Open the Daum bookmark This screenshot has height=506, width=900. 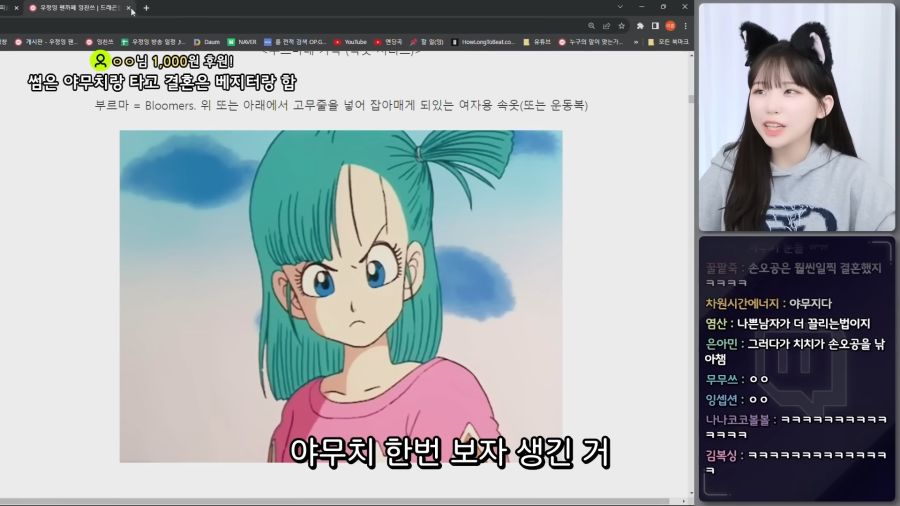pyautogui.click(x=207, y=42)
